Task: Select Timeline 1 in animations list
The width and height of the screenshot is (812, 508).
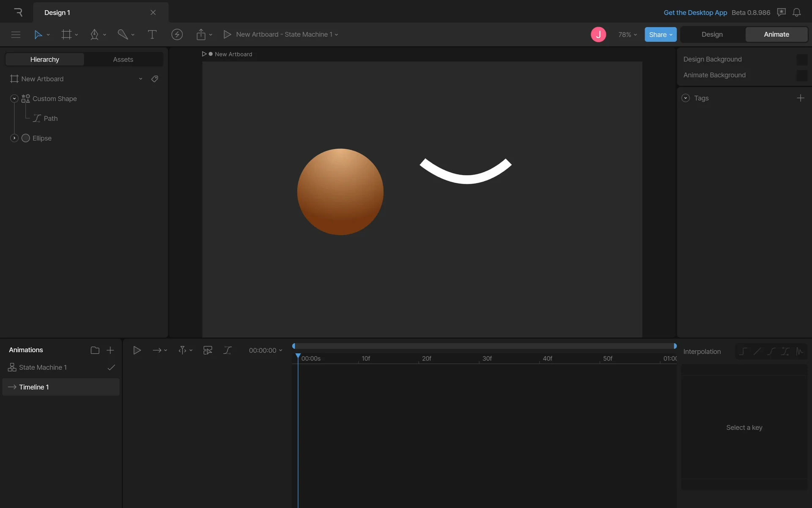Action: click(x=34, y=387)
